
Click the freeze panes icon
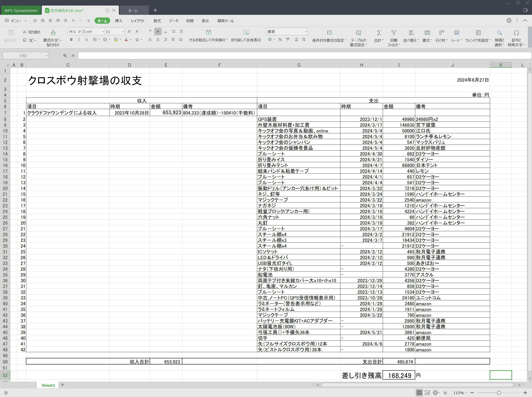point(478,33)
